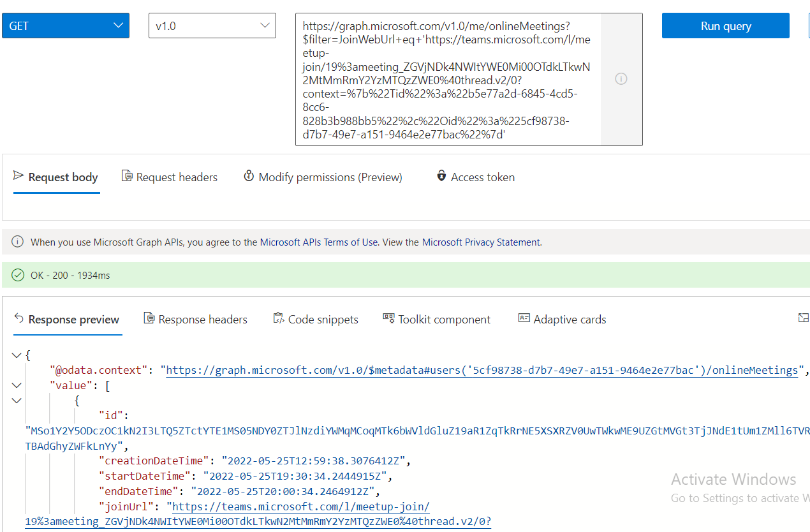
Task: Click the expand response pane icon
Action: coord(803,317)
